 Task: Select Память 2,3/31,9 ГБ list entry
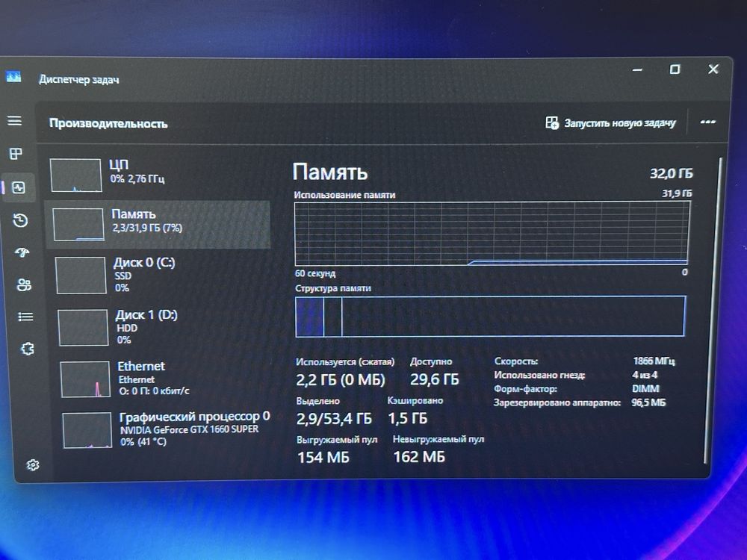pos(158,224)
